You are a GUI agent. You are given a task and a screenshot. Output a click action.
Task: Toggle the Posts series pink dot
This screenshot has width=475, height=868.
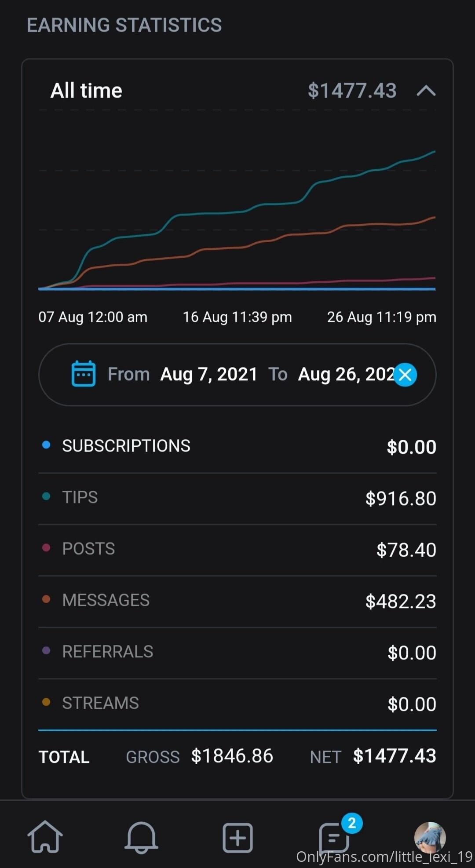click(46, 548)
